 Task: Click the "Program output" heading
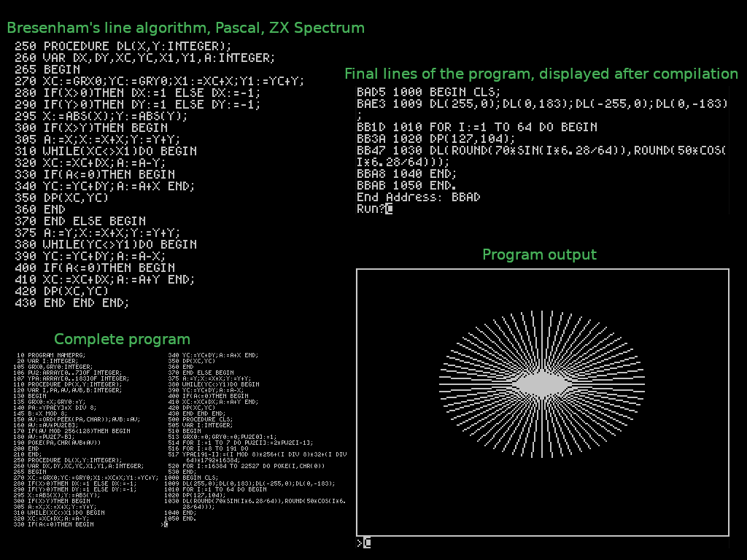pos(539,254)
